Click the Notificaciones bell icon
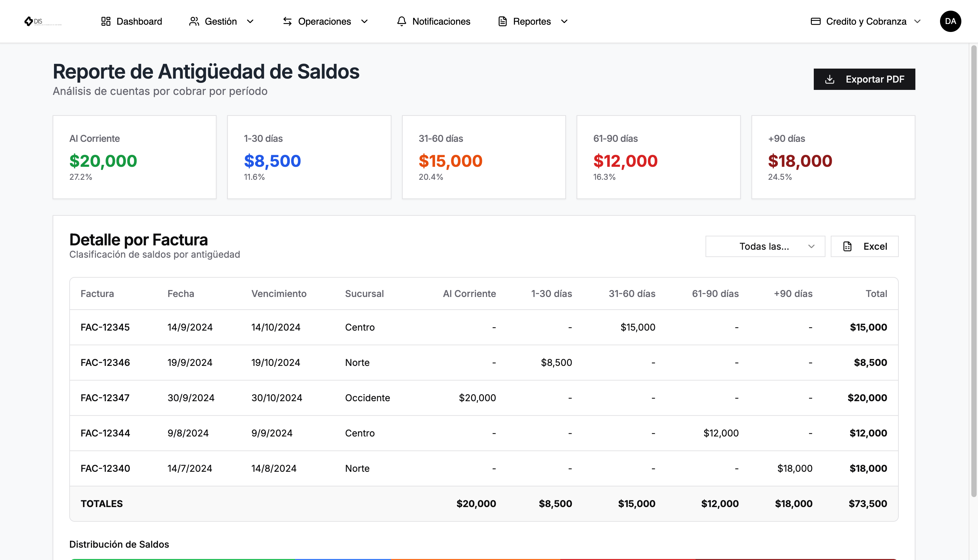Image resolution: width=978 pixels, height=560 pixels. [402, 21]
